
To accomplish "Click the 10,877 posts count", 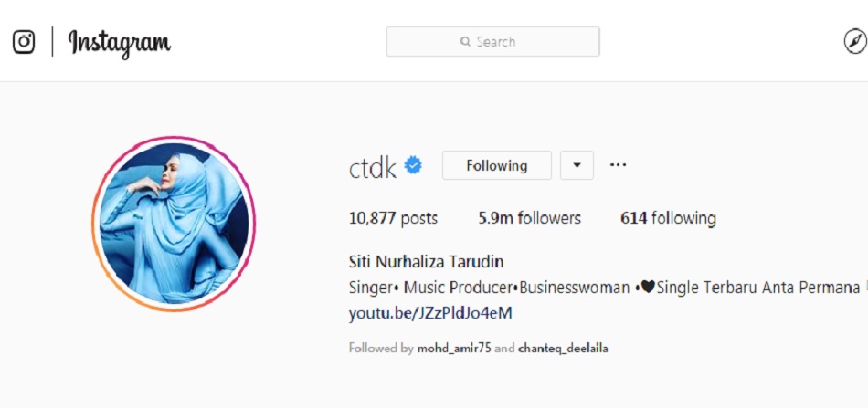I will coord(393,218).
